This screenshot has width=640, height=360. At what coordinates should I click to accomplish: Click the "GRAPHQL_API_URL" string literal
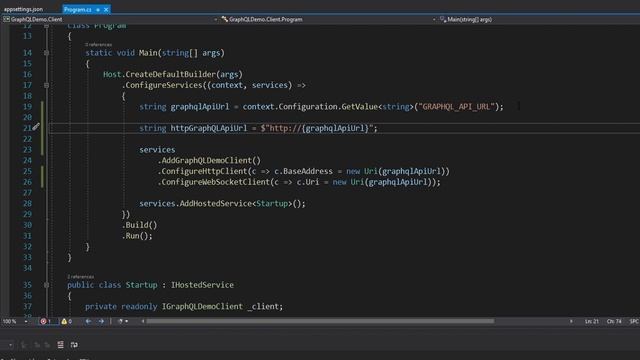(x=456, y=107)
